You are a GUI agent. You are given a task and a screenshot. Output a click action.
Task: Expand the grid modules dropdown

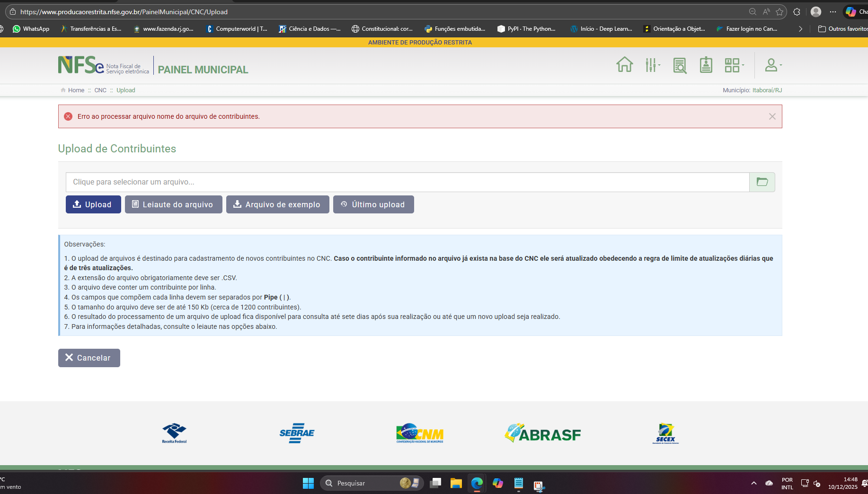point(734,65)
